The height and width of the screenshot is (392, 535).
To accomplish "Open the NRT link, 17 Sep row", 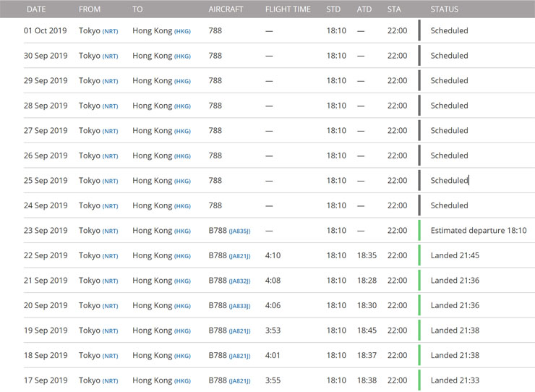I will click(110, 381).
